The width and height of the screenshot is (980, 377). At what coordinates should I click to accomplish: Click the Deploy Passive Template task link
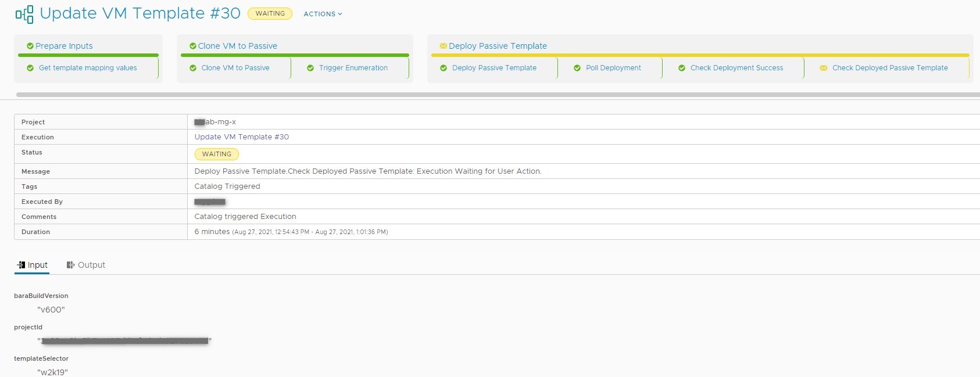tap(494, 68)
